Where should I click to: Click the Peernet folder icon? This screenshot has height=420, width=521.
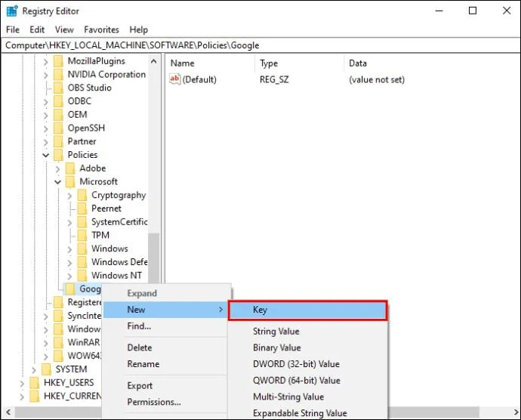click(x=82, y=208)
